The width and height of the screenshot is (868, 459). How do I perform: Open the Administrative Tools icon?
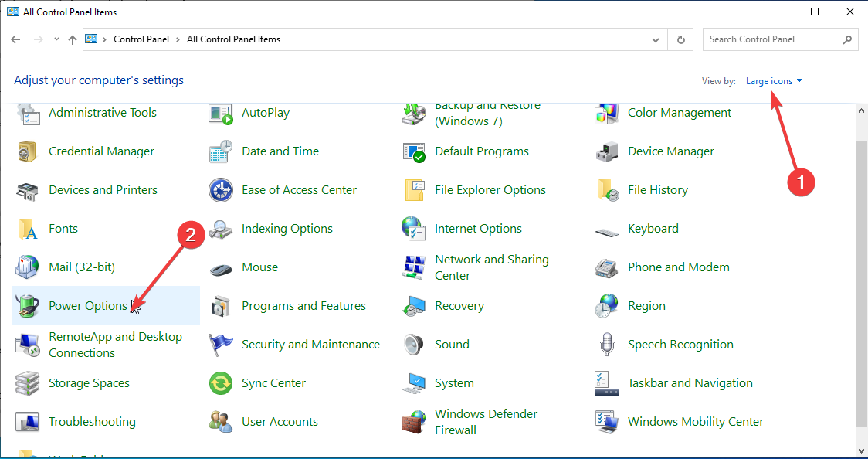click(27, 113)
